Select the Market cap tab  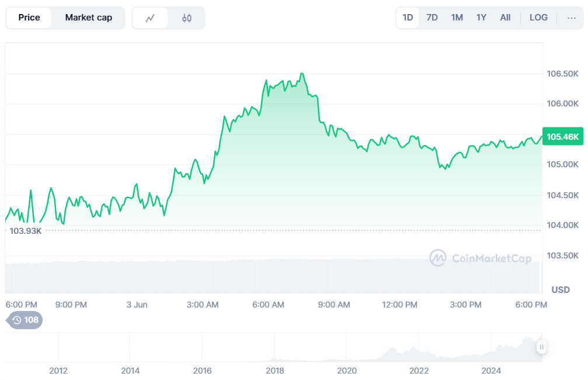(x=88, y=18)
